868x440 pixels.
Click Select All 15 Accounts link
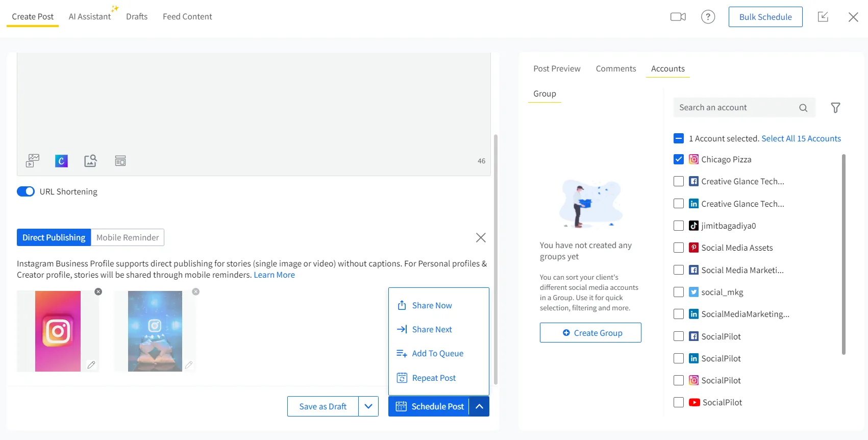pos(801,138)
